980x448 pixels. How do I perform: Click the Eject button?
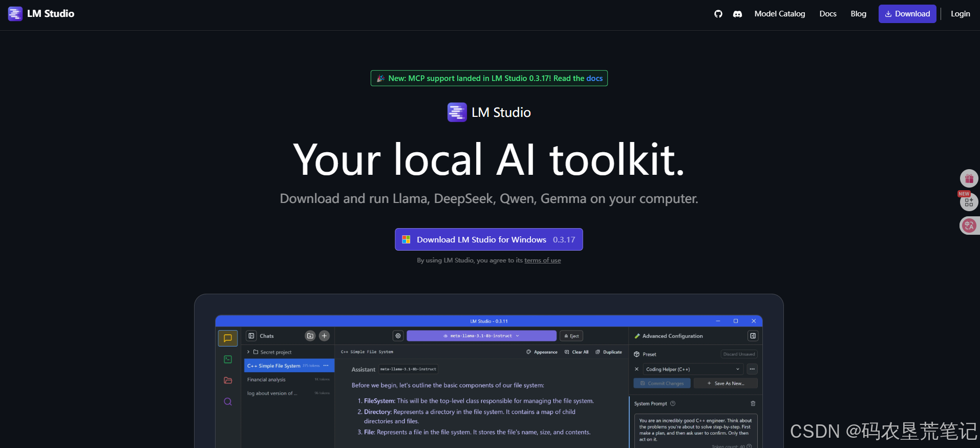click(571, 336)
